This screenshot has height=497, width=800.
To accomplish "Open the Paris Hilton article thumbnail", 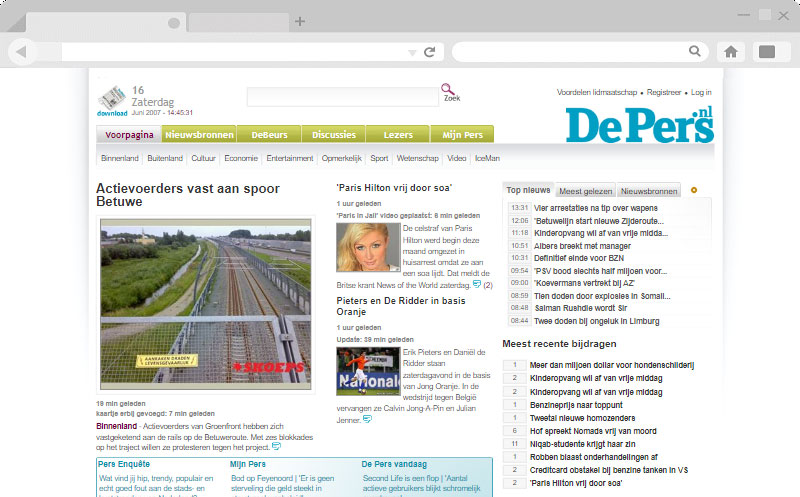I will pyautogui.click(x=368, y=247).
